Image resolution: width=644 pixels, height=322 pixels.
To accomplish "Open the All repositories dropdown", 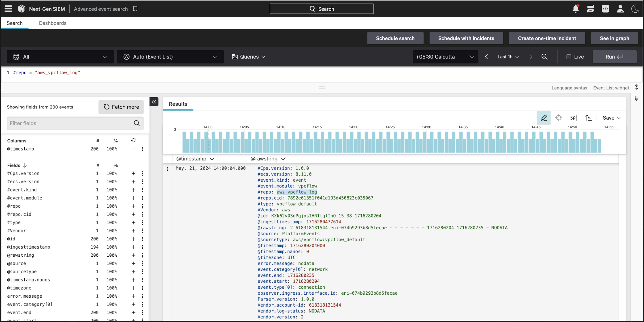I will click(x=60, y=57).
